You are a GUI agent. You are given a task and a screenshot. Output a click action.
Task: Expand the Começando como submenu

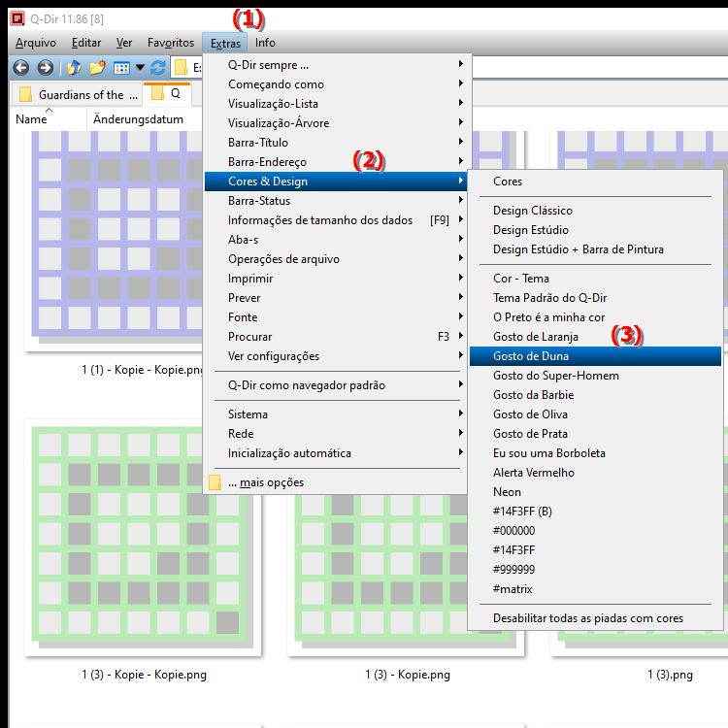[x=338, y=84]
